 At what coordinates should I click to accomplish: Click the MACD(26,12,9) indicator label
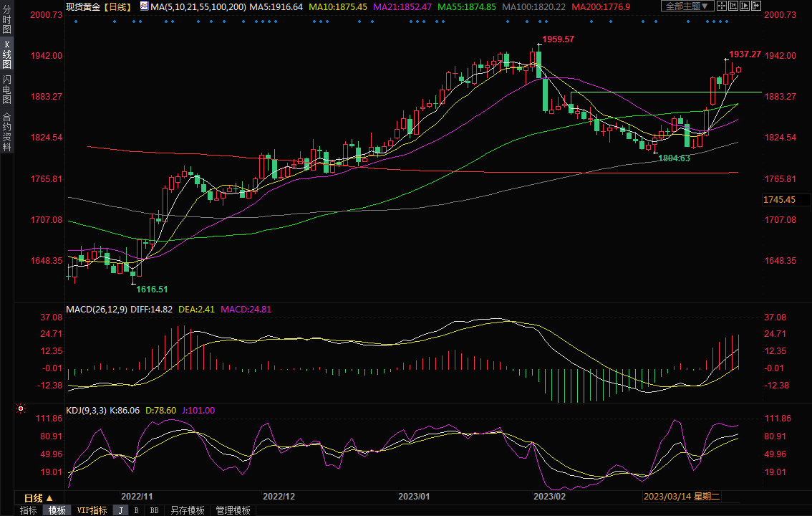[x=95, y=310]
